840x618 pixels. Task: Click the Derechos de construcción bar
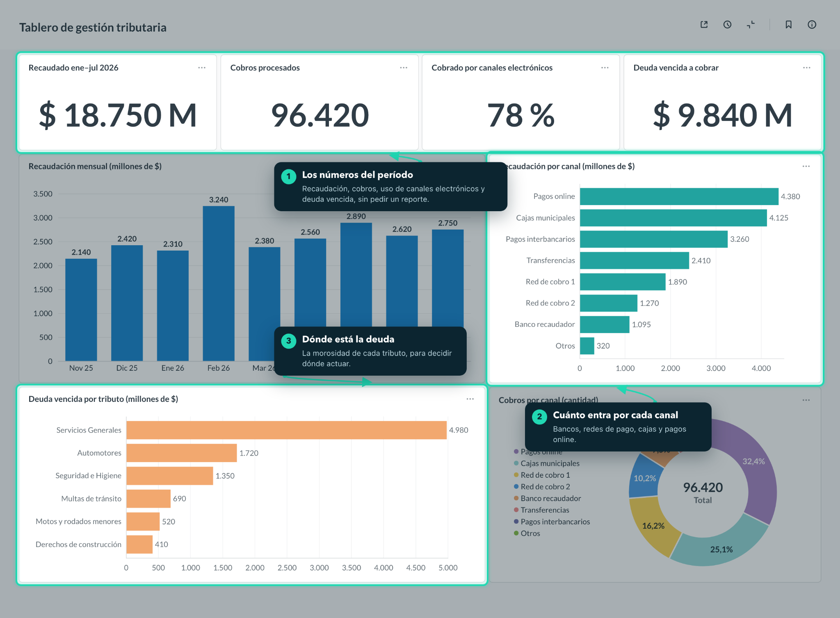coord(139,544)
